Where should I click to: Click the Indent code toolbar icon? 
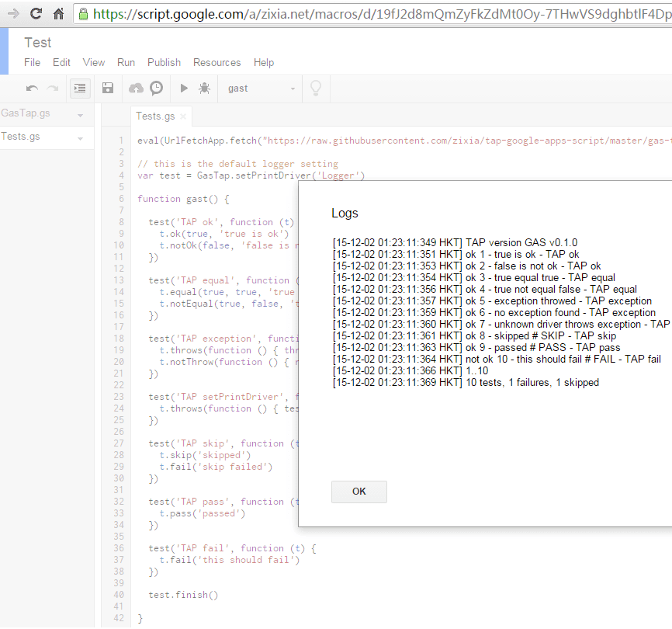(x=79, y=88)
